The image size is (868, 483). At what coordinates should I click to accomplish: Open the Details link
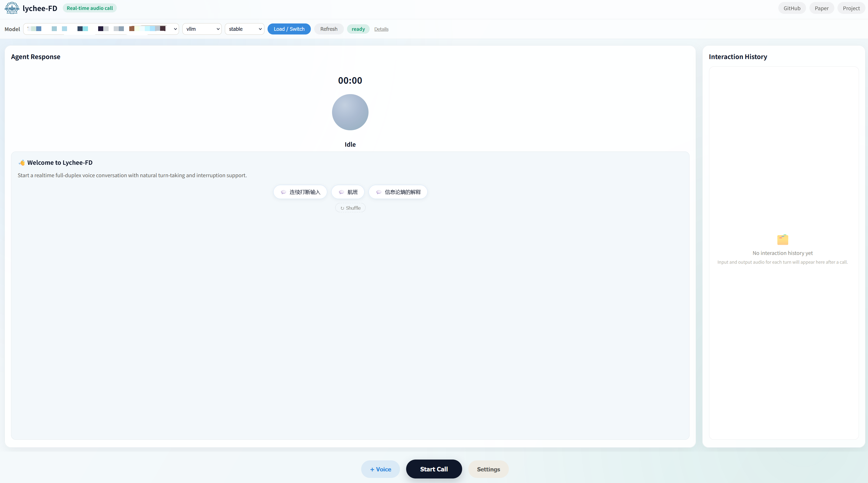381,29
